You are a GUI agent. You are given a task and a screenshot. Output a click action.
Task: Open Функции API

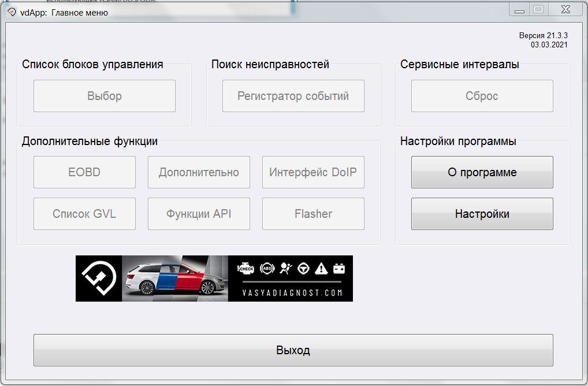click(199, 214)
